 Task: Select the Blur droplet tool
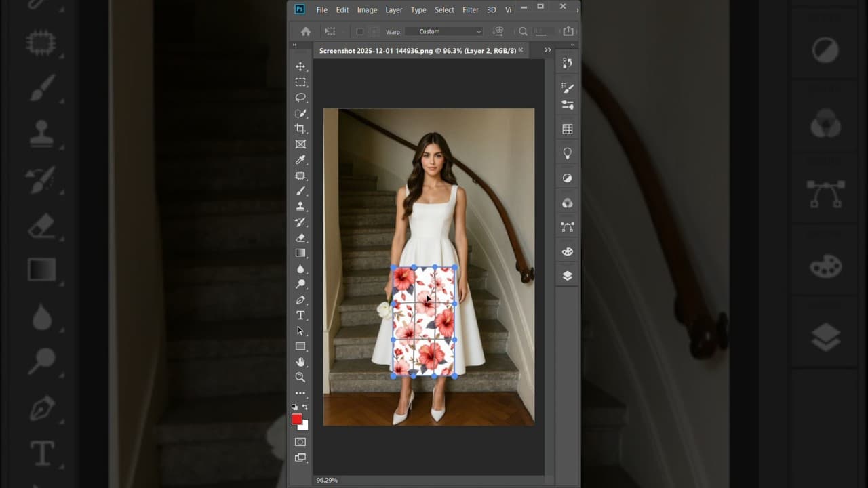click(x=300, y=269)
